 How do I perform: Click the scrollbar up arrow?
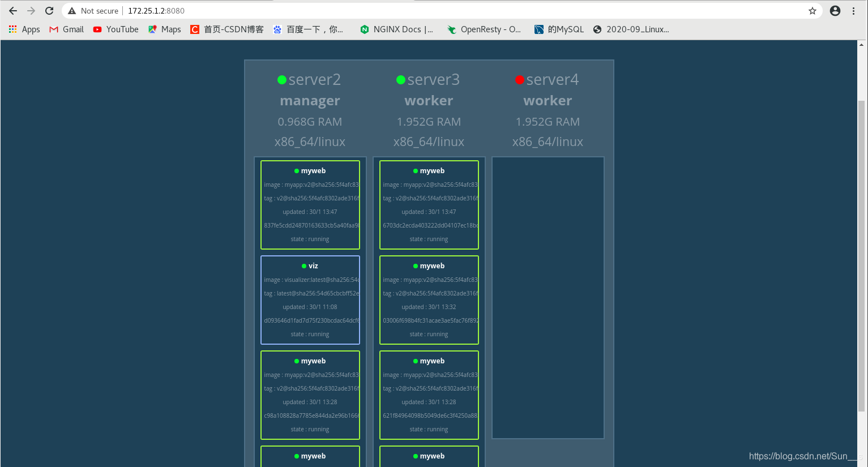[862, 44]
